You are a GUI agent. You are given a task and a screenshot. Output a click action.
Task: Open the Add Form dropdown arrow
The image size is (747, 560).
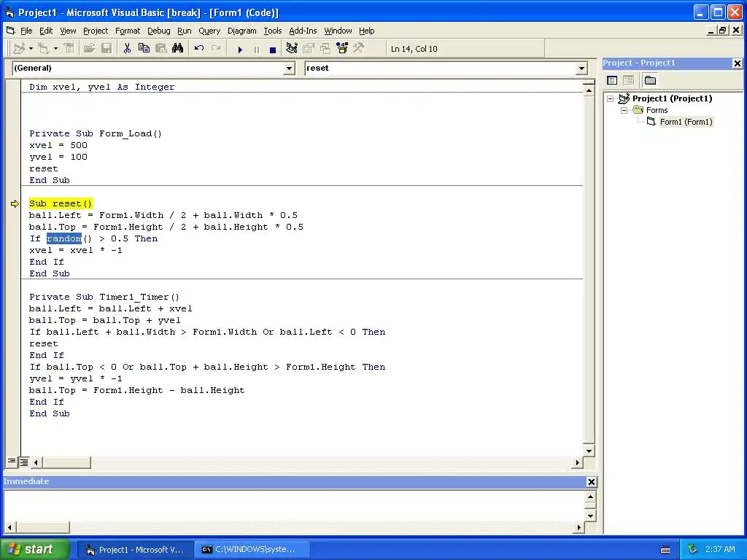(x=55, y=49)
